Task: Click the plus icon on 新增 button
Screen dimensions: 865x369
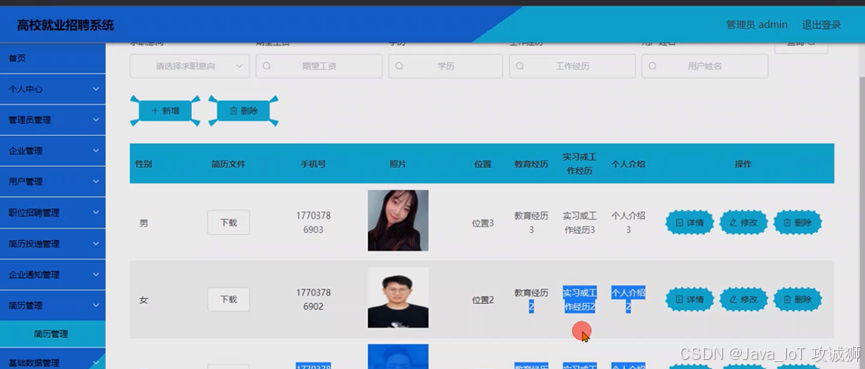Action: [x=155, y=111]
